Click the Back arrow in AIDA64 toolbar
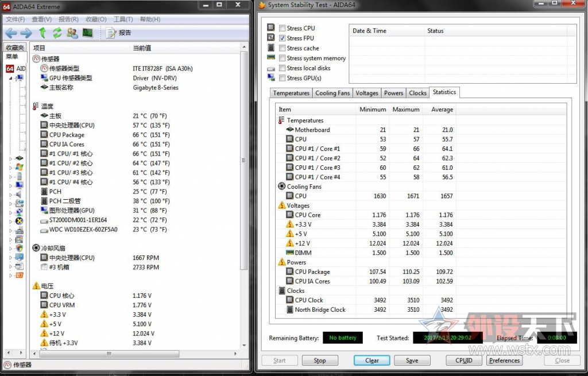The width and height of the screenshot is (588, 376). pyautogui.click(x=11, y=33)
